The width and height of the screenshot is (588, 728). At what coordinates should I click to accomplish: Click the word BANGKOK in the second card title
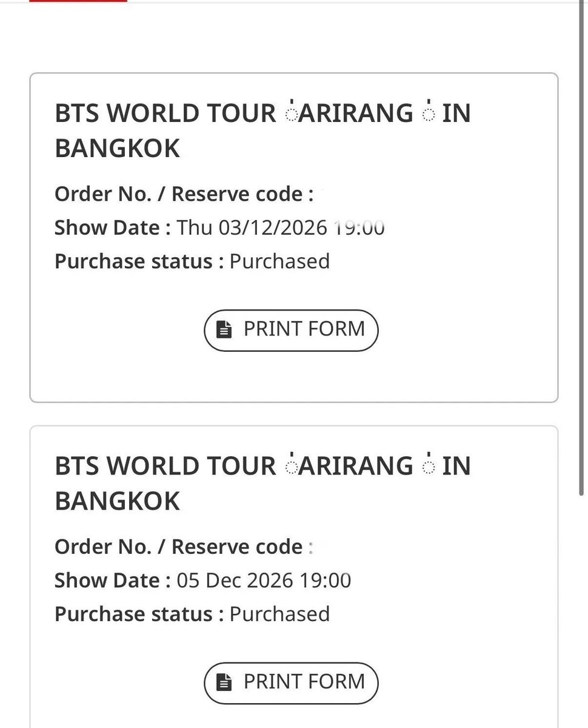118,500
